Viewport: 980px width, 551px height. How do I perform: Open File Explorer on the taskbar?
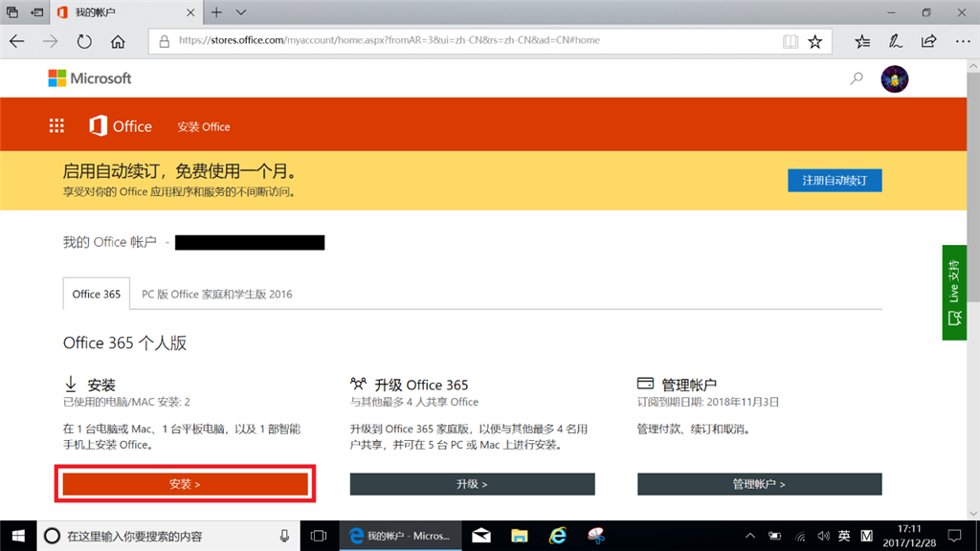(519, 536)
